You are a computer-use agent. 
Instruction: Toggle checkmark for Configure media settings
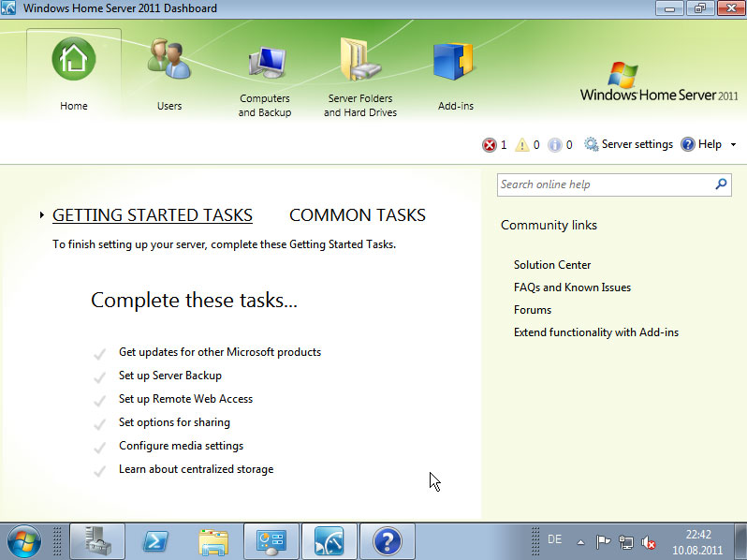pos(99,448)
